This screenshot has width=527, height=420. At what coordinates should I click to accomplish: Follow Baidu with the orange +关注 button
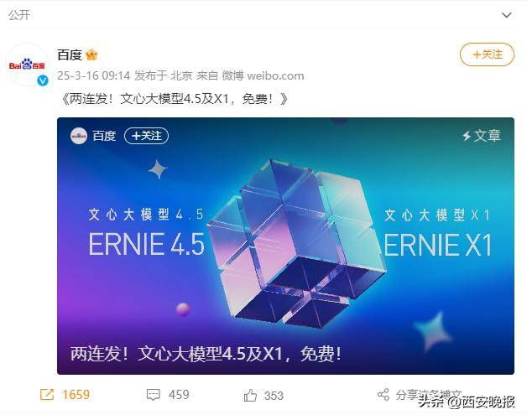[487, 54]
